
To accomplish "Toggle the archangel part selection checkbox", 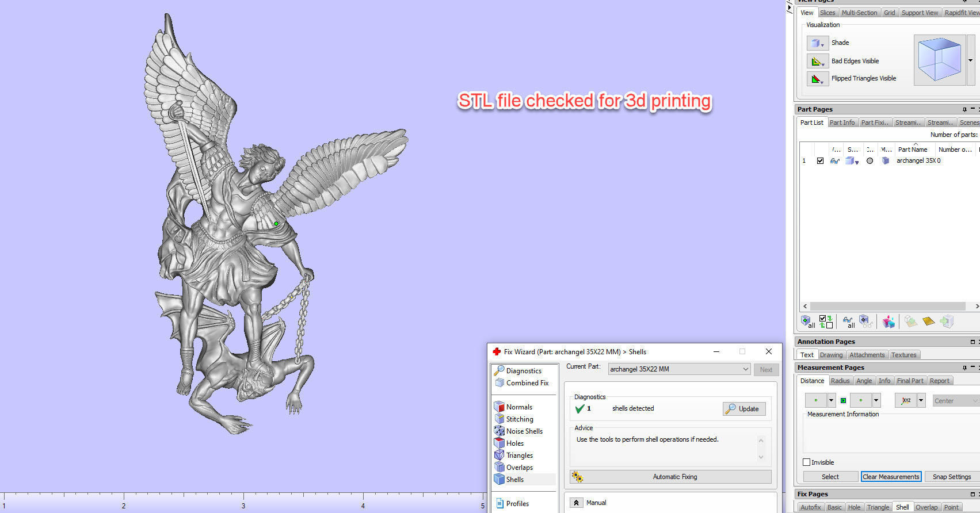I will [x=820, y=161].
